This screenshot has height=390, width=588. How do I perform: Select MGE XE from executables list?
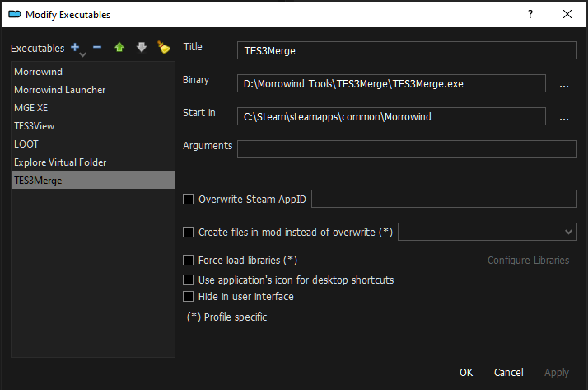tap(31, 108)
